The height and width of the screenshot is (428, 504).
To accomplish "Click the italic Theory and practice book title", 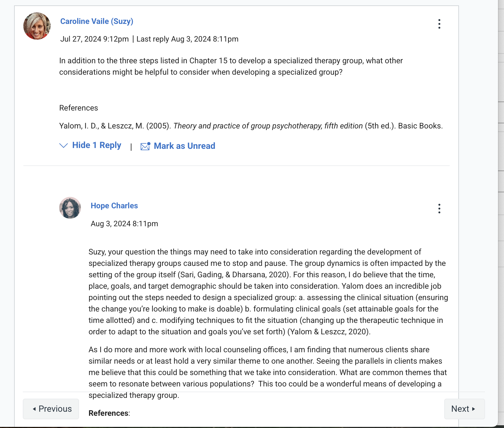I will click(x=268, y=126).
